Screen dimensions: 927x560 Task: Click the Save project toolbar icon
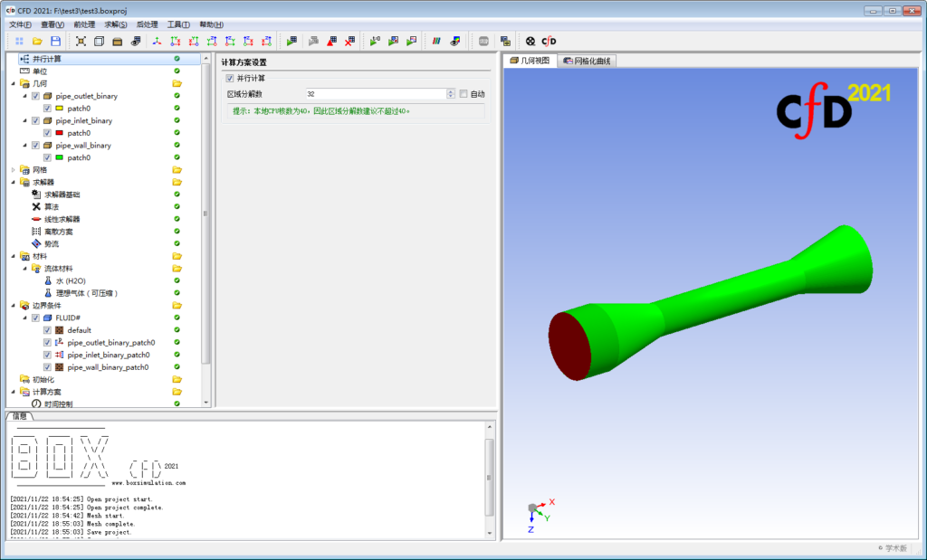(x=55, y=42)
